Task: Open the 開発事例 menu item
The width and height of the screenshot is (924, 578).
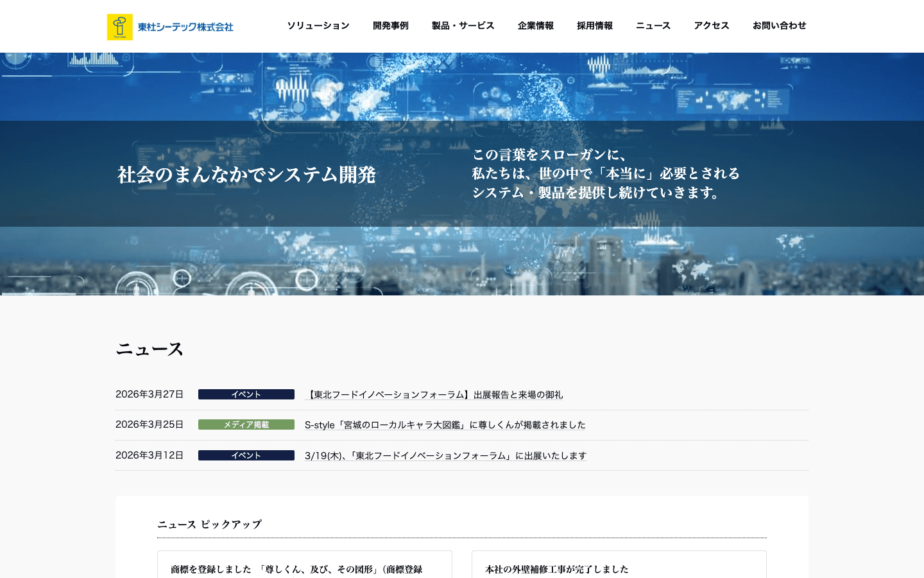Action: tap(391, 26)
